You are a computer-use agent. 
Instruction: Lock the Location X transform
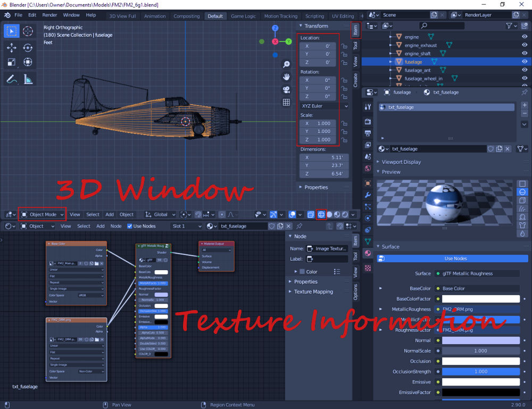click(x=344, y=46)
